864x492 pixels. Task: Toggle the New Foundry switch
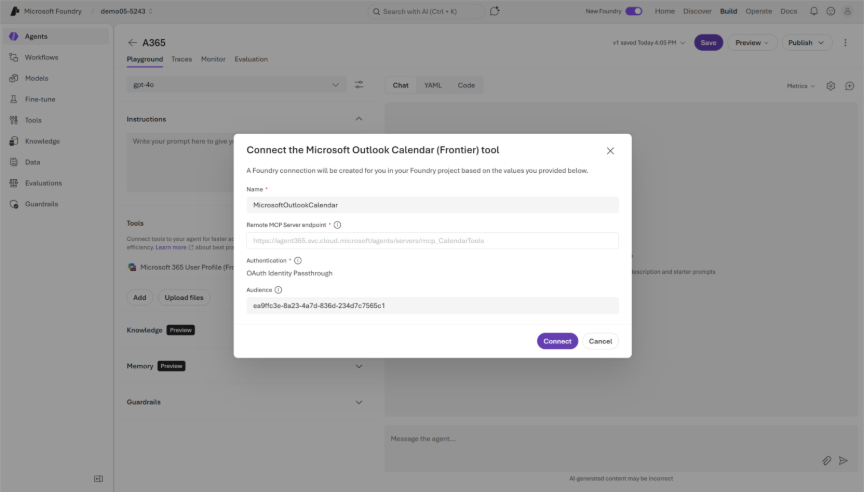tap(634, 11)
